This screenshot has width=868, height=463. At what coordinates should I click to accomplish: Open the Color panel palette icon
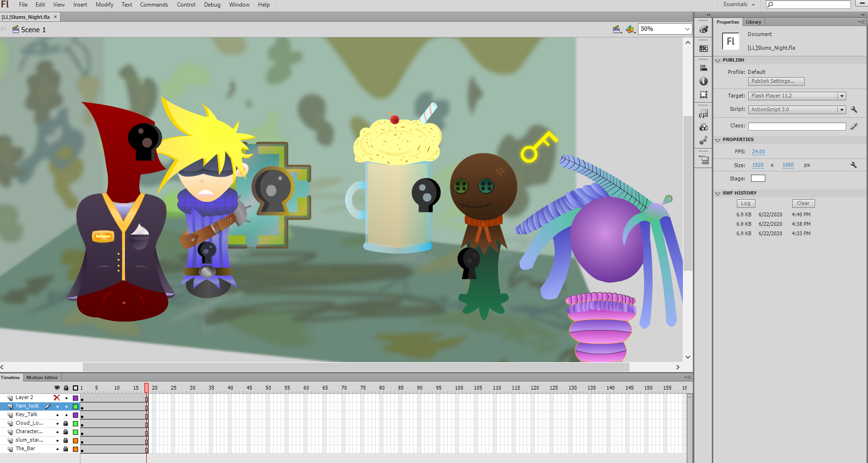point(704,29)
